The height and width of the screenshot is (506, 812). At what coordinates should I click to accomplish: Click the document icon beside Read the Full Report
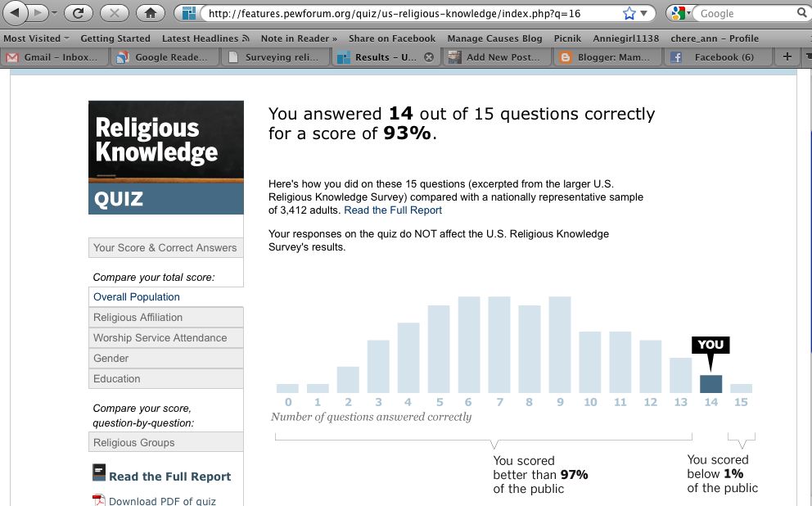[x=99, y=472]
